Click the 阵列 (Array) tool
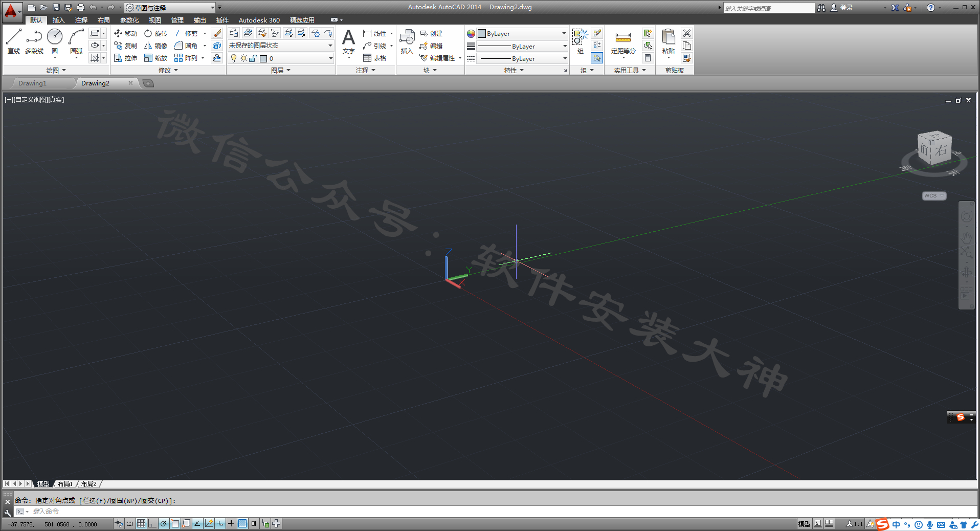This screenshot has height=531, width=980. (186, 58)
